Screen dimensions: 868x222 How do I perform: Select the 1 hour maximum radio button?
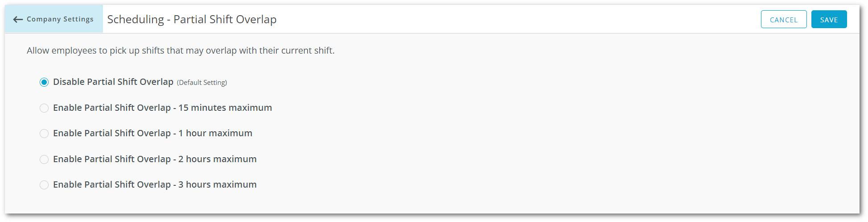(44, 134)
